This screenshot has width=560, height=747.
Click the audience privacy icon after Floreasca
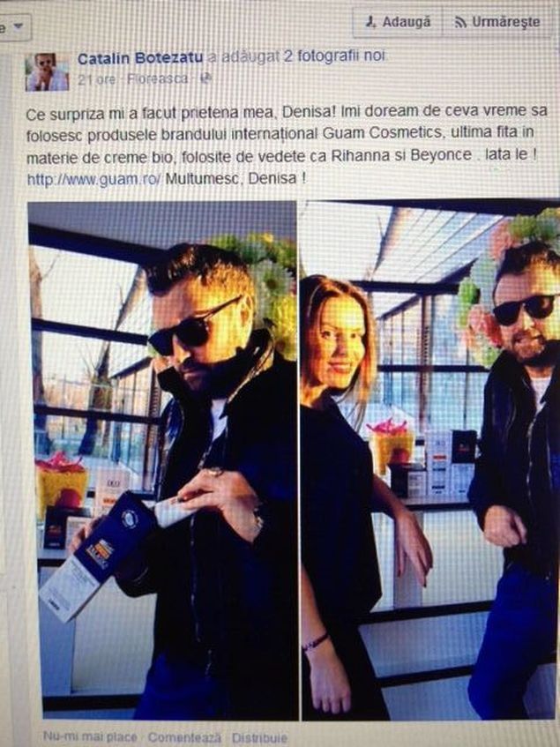click(205, 78)
